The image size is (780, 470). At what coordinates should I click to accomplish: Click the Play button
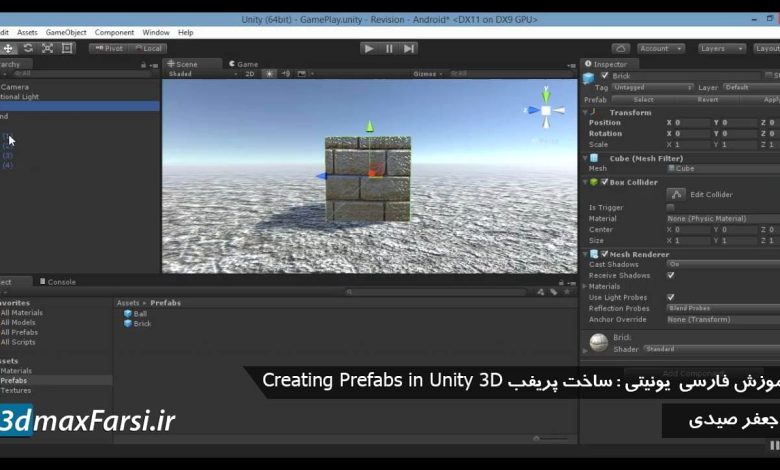pyautogui.click(x=369, y=49)
